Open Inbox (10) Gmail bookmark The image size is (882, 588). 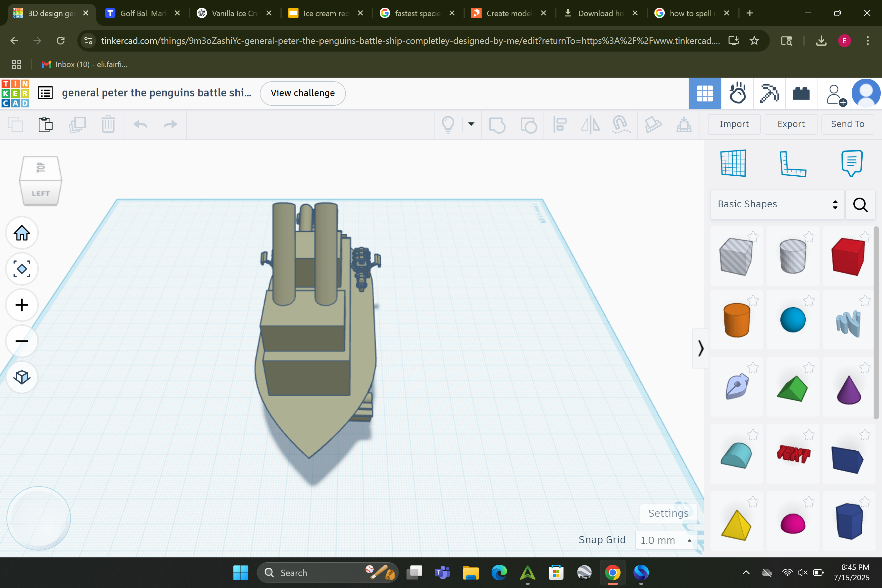coord(84,64)
